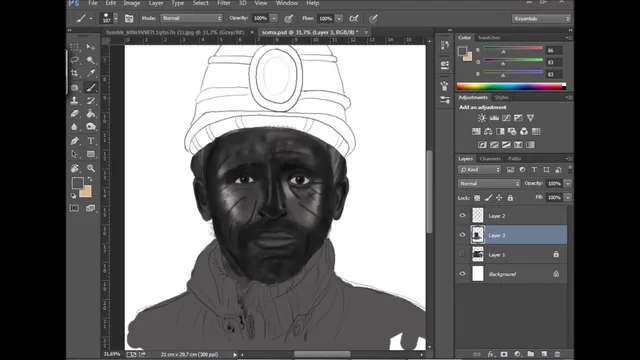Select the Rectangle shape tool
This screenshot has width=640, height=360.
click(91, 154)
